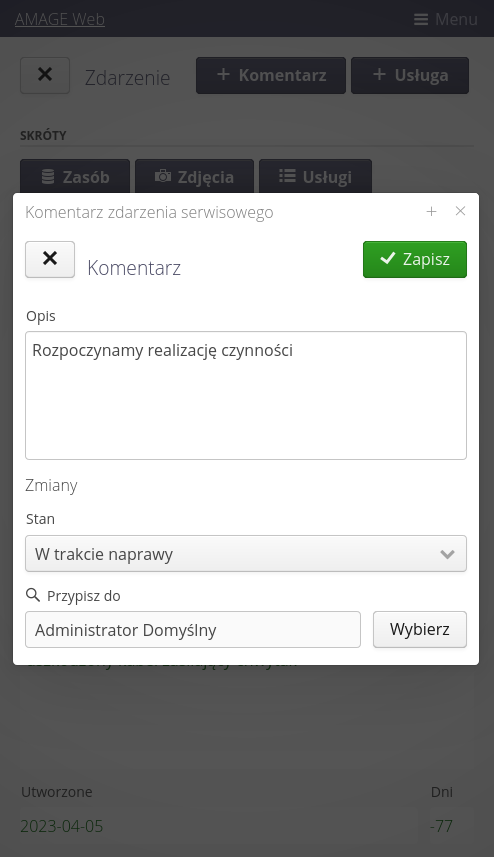Click the chevron arrow of Stan combo box
Viewport: 494px width, 857px height.
447,554
